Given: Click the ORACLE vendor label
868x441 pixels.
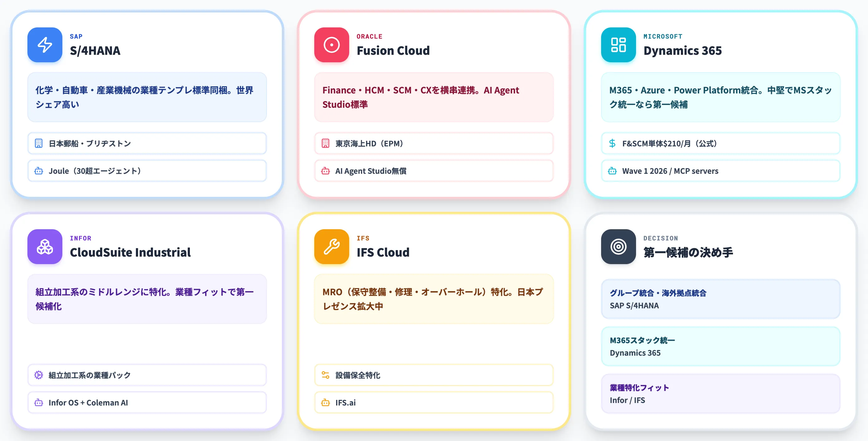Looking at the screenshot, I should pos(370,36).
